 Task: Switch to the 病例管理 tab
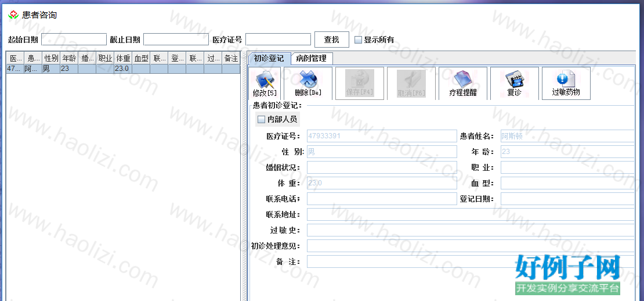[x=312, y=58]
